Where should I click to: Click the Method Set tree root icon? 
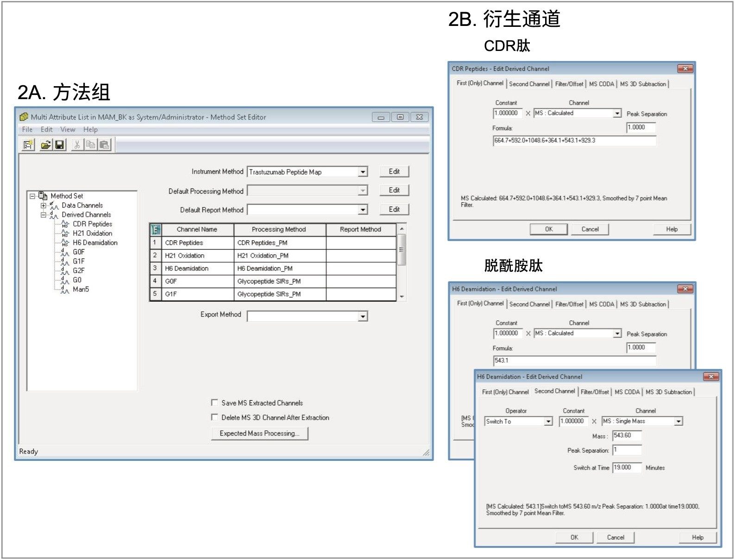(x=43, y=195)
